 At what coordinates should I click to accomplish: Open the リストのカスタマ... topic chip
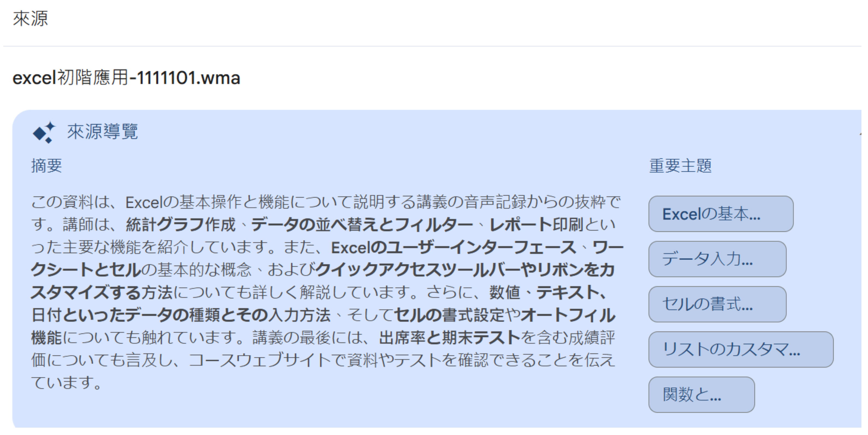tap(741, 349)
